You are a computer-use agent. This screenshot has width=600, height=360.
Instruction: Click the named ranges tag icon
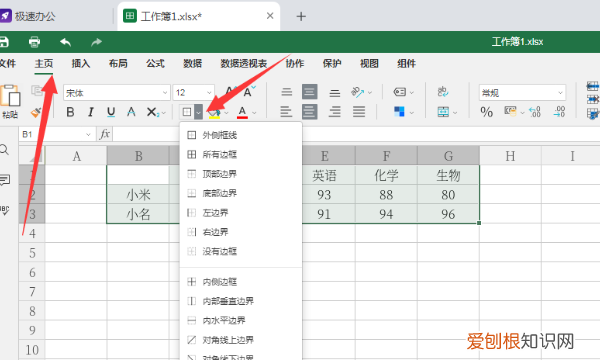(400, 92)
